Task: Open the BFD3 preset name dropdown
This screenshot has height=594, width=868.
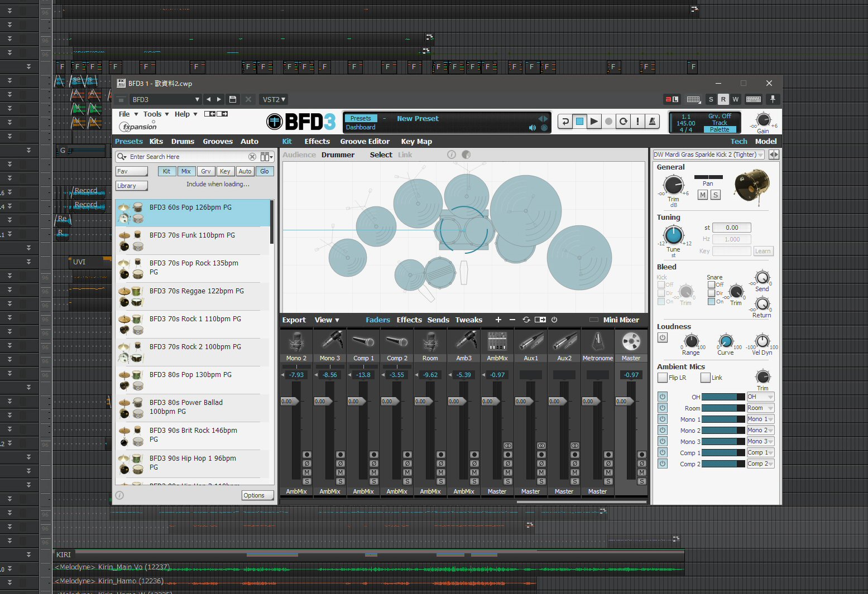Action: coord(165,99)
